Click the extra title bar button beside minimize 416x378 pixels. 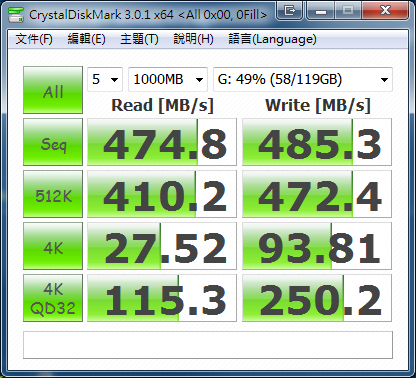point(290,11)
